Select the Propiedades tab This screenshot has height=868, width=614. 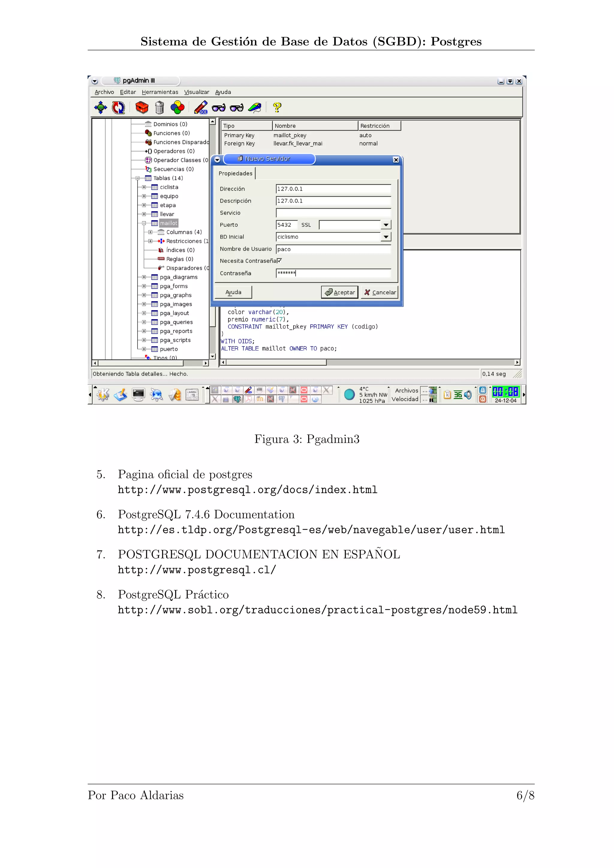[236, 173]
